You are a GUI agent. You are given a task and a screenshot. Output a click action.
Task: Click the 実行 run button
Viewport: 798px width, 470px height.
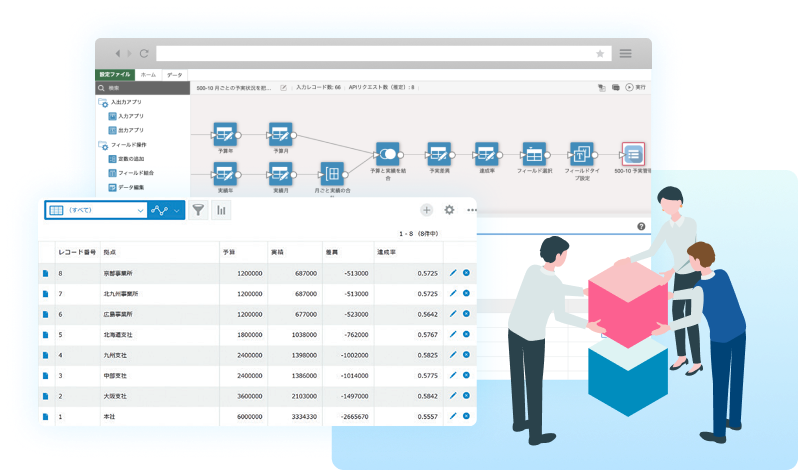635,88
